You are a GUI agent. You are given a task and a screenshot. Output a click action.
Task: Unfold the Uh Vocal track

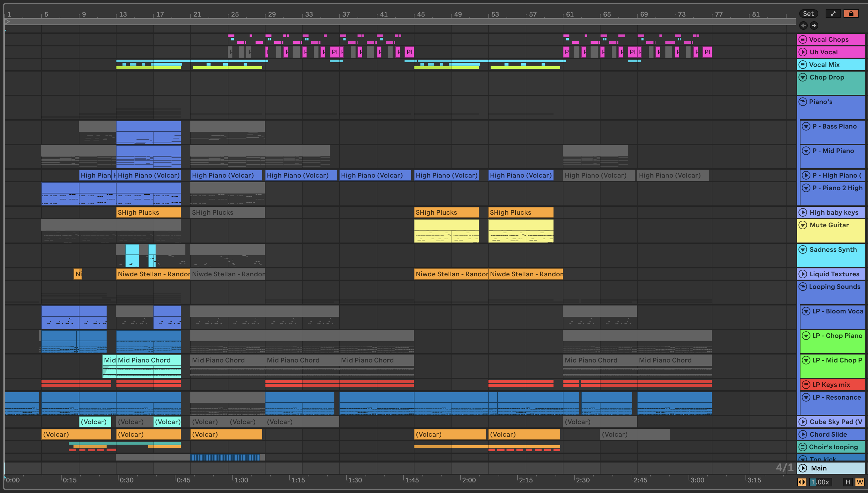click(x=802, y=52)
